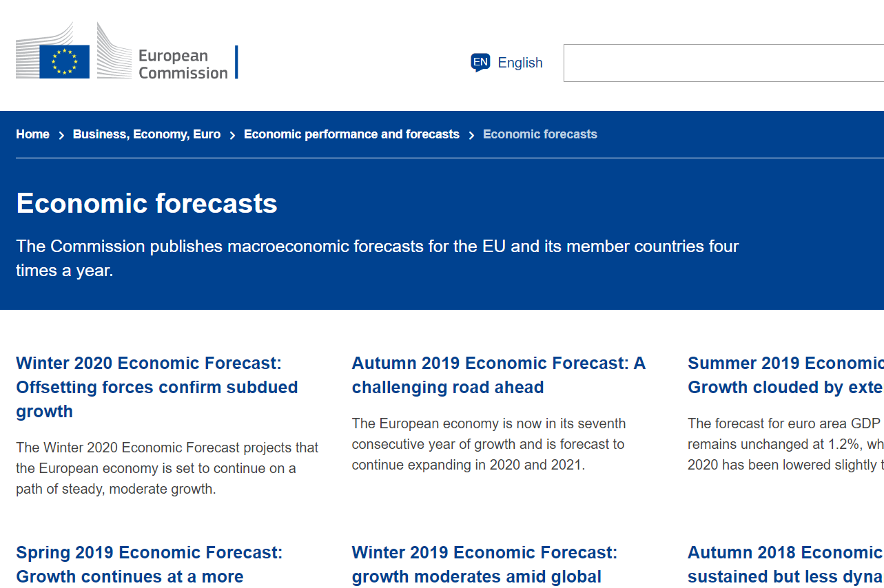Click the chevron before Economic forecasts breadcrumb
The height and width of the screenshot is (588, 884).
(x=471, y=135)
